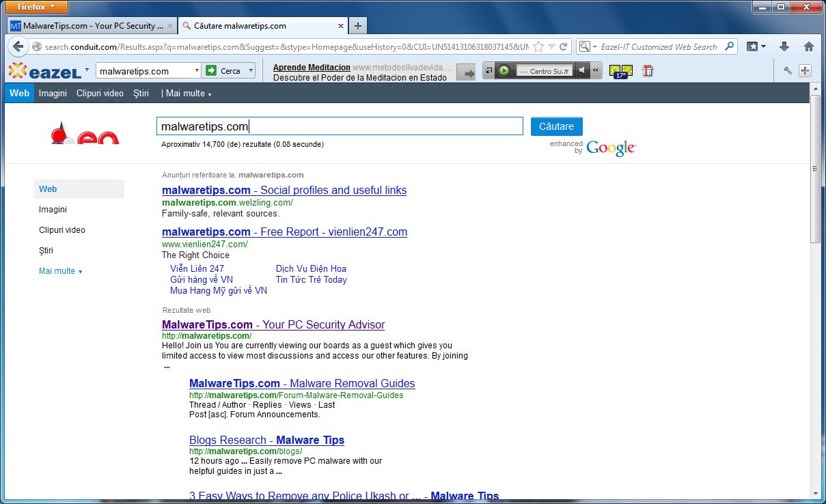
Task: Open the 'Viễn Liên 247' sublink
Action: (x=197, y=268)
